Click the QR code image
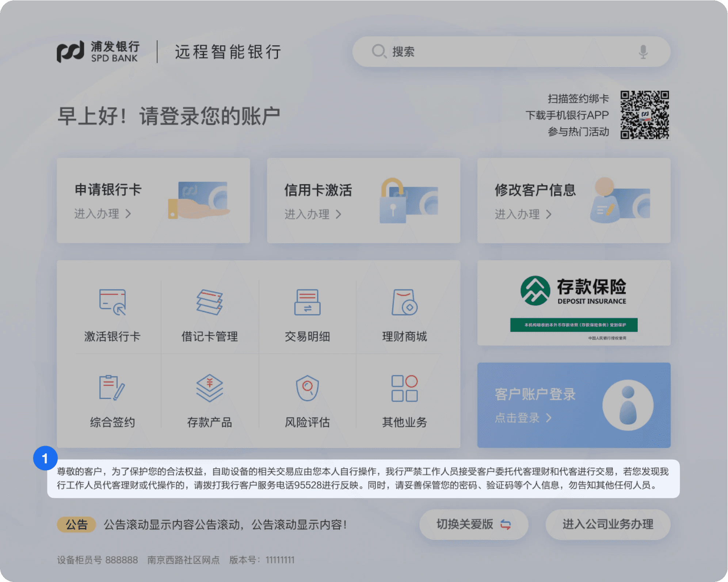Viewport: 728px width, 582px height. [645, 115]
